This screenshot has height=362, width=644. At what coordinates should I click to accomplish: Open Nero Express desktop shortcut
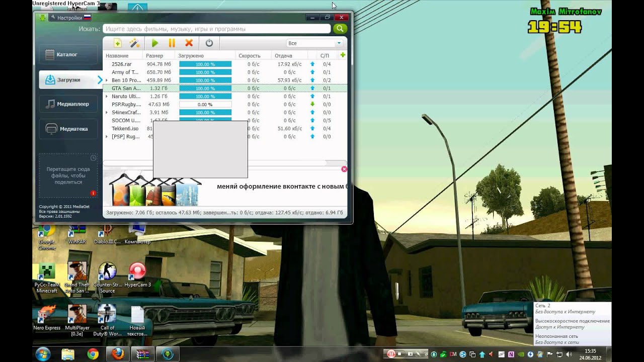[47, 318]
